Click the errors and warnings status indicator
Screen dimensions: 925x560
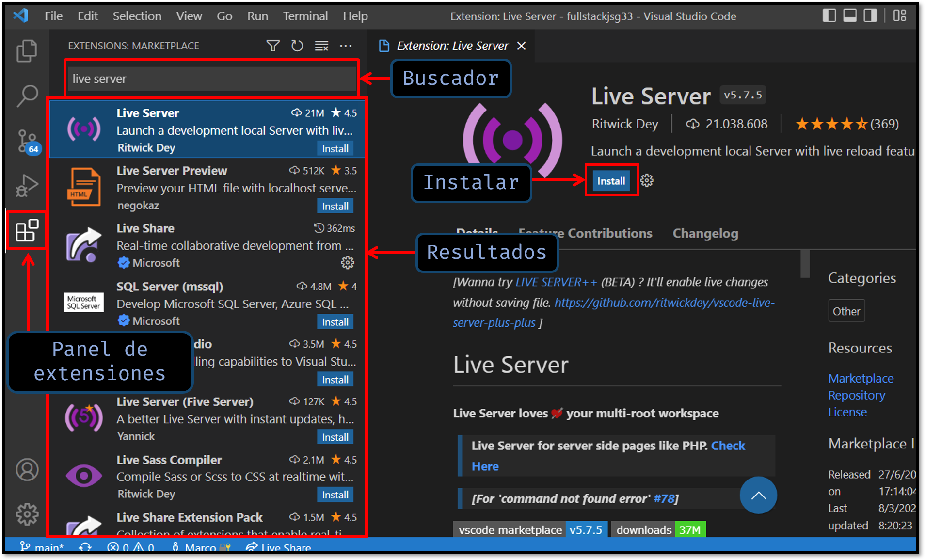[x=131, y=547]
